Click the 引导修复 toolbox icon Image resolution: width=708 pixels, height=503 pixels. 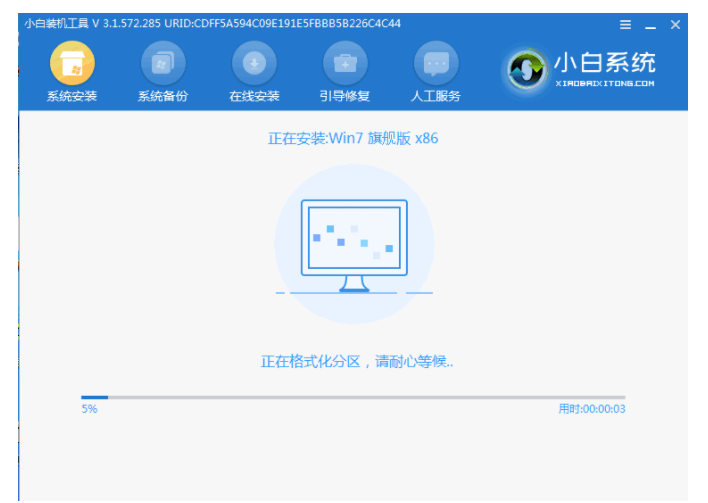coord(344,64)
